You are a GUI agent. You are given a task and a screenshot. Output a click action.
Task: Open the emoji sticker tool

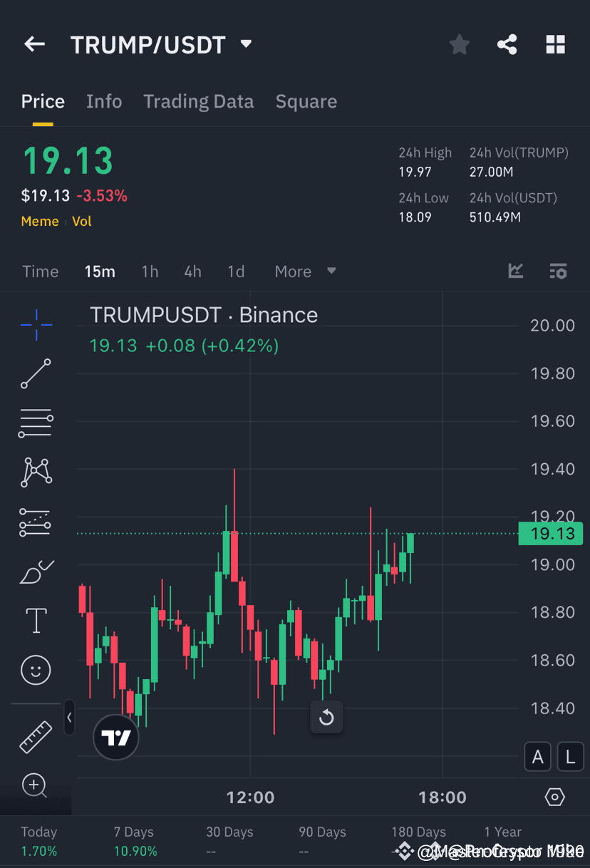[x=36, y=670]
